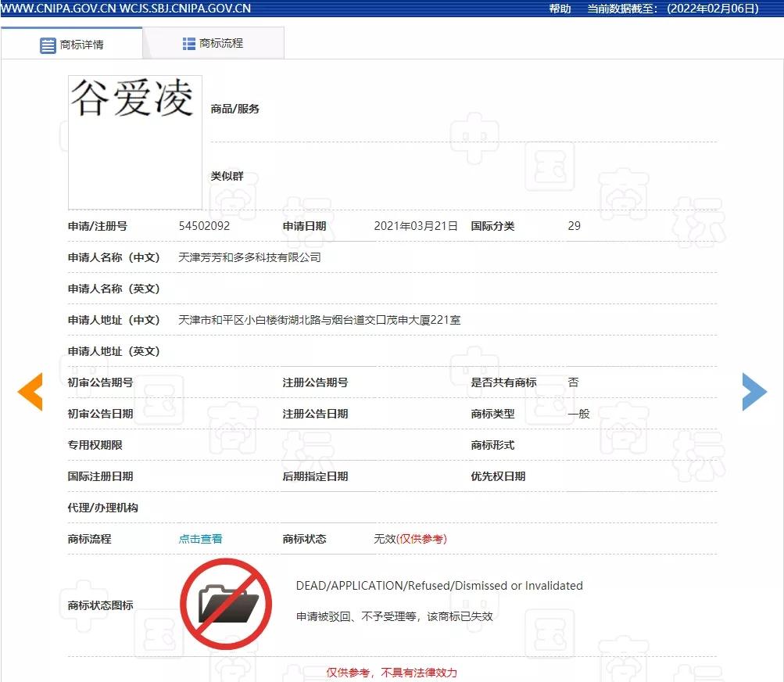Select the text 申请被驳回、不予受理等，该商标已失效

(x=395, y=616)
